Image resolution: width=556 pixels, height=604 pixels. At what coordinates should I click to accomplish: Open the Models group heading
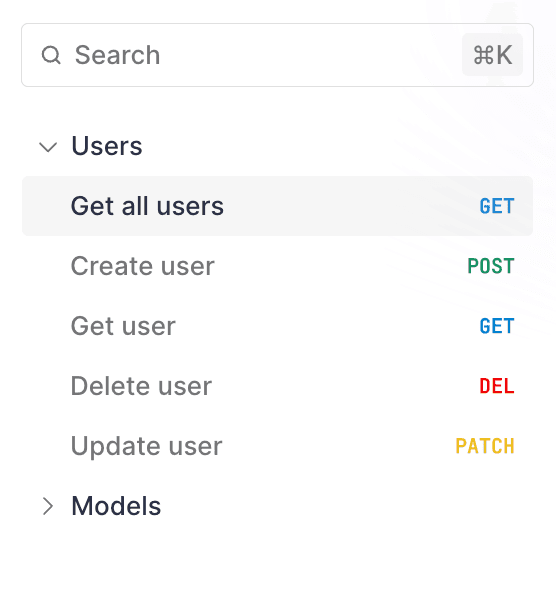tap(116, 505)
